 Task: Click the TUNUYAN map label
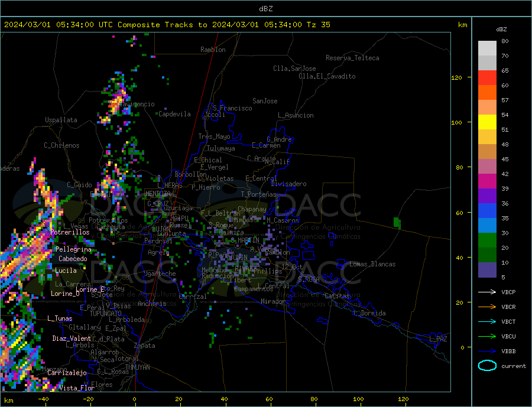coord(137,367)
